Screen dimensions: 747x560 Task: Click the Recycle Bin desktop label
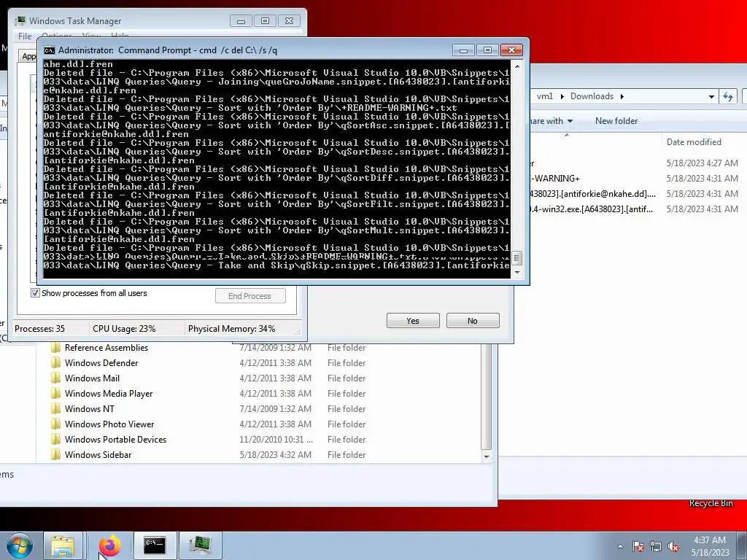(711, 503)
